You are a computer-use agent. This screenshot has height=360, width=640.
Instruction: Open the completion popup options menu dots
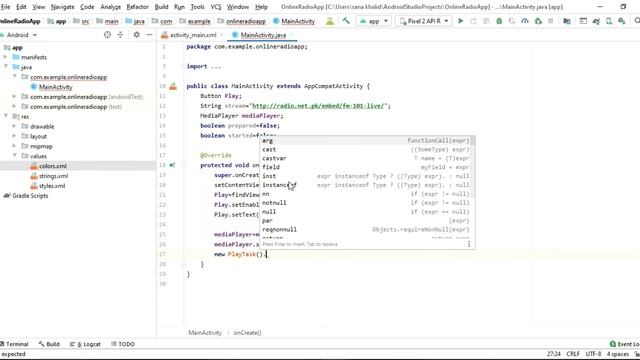click(469, 244)
